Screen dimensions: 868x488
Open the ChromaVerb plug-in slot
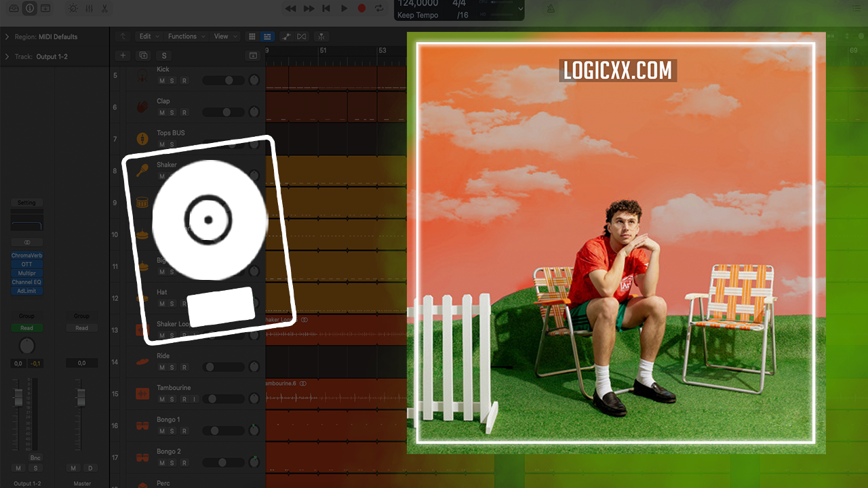[26, 256]
